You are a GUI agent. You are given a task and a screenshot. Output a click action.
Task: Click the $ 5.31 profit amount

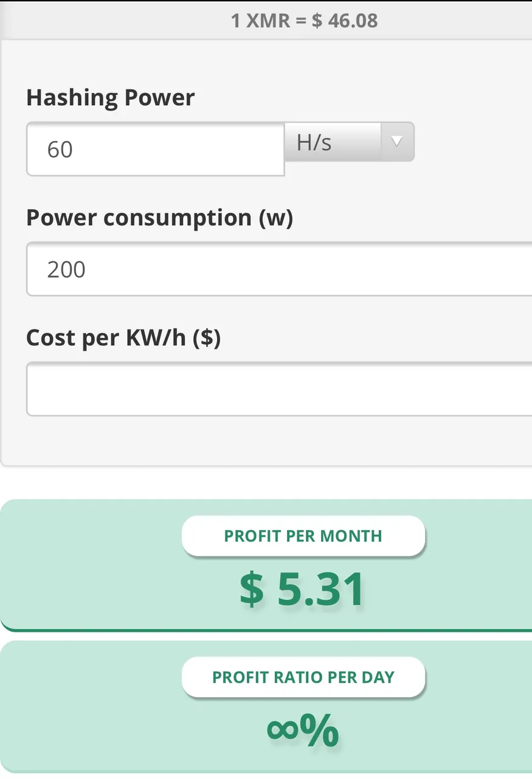click(303, 590)
